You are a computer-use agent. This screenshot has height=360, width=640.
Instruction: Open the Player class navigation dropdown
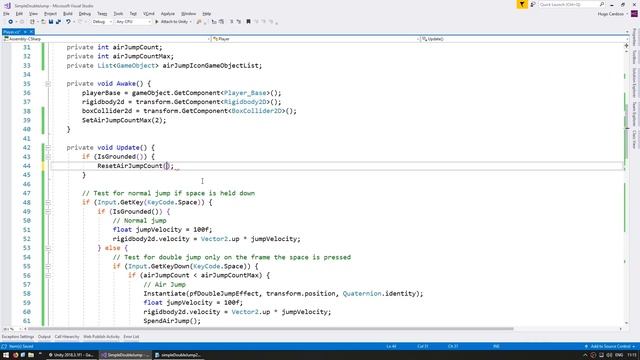pos(316,39)
